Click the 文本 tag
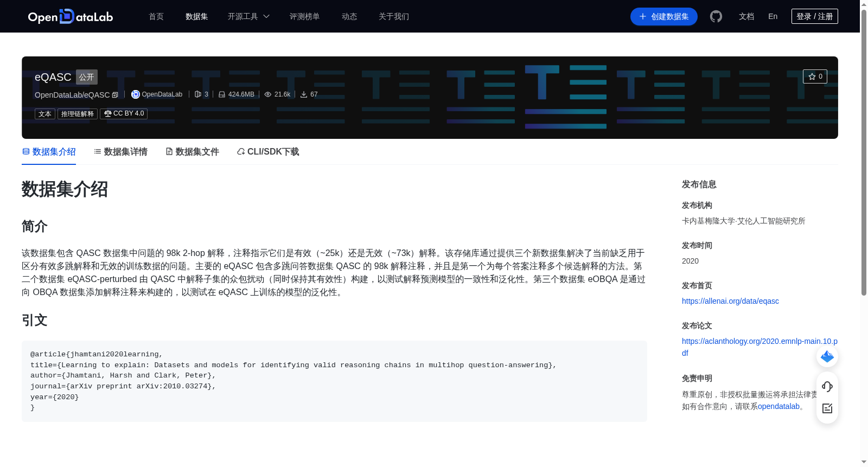Viewport: 868px width, 467px height. point(45,114)
